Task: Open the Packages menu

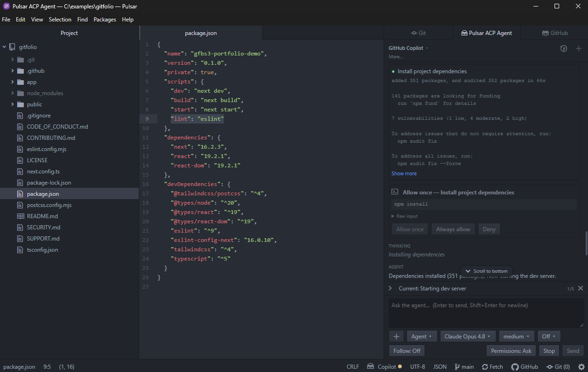Action: [x=105, y=20]
